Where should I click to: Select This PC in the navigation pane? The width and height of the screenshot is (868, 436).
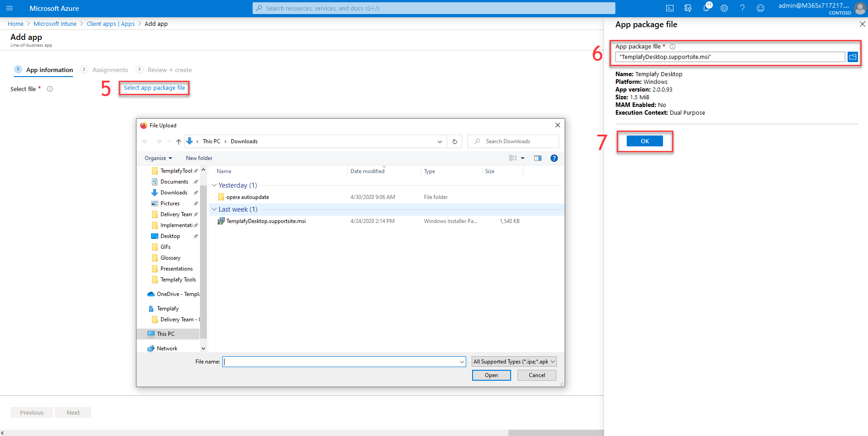[x=166, y=334]
